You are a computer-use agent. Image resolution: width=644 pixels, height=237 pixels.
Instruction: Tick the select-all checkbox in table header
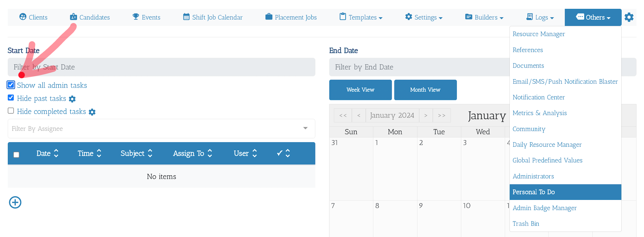click(16, 155)
